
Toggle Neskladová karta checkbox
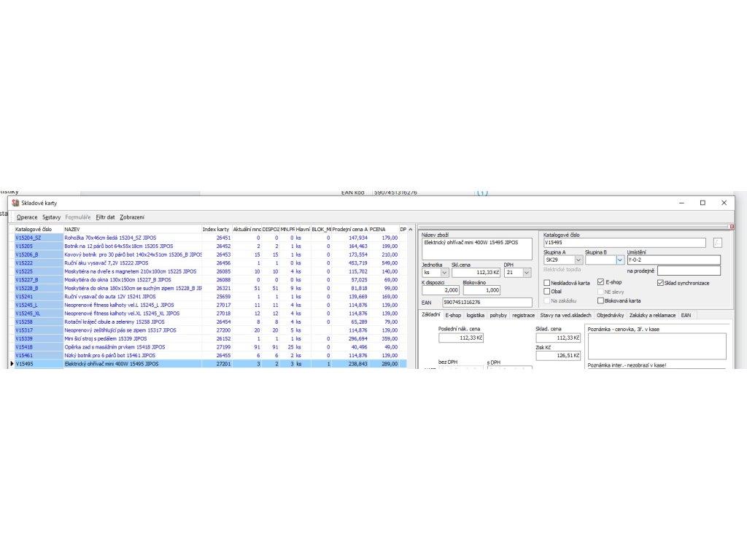tap(547, 283)
